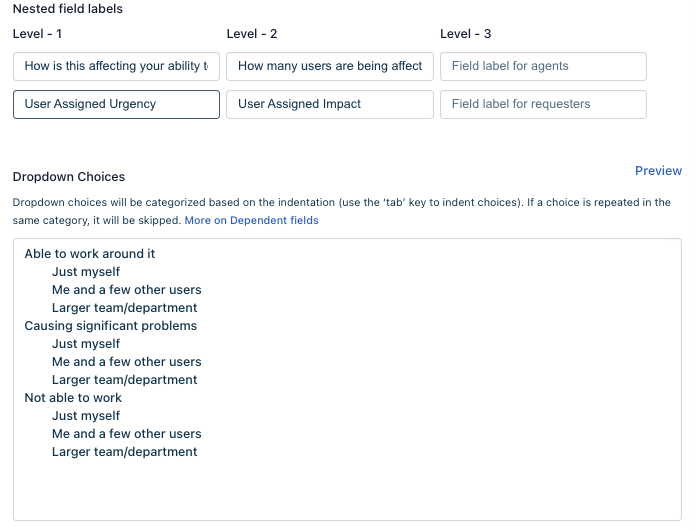The image size is (696, 531).
Task: Click the Field label for requesters input
Action: coord(543,104)
